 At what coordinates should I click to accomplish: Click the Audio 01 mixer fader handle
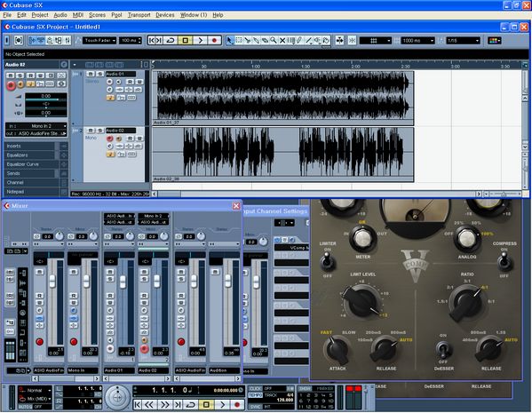coord(123,282)
